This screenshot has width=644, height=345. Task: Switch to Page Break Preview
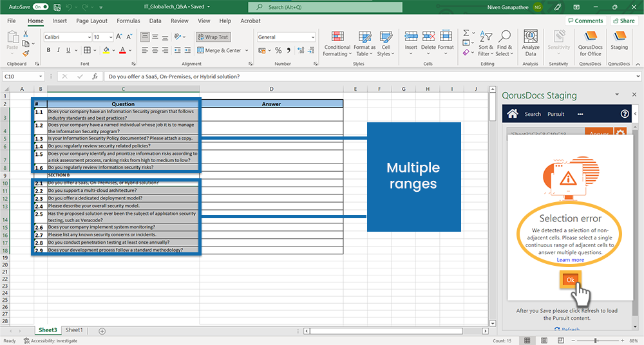(561, 340)
